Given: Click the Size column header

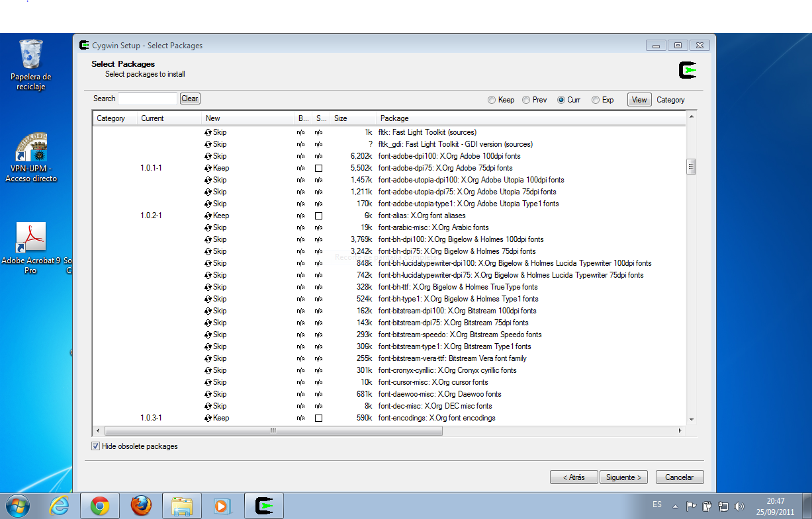Looking at the screenshot, I should [353, 118].
